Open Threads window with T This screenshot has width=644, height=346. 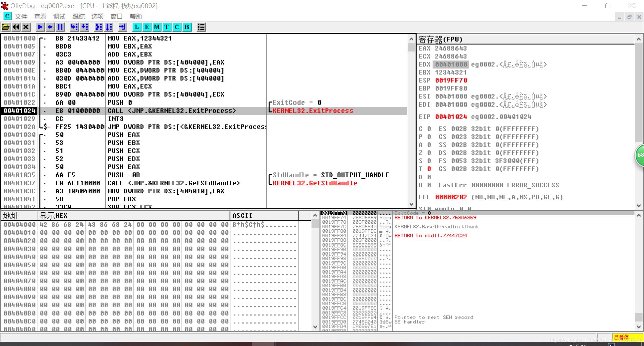pyautogui.click(x=167, y=27)
